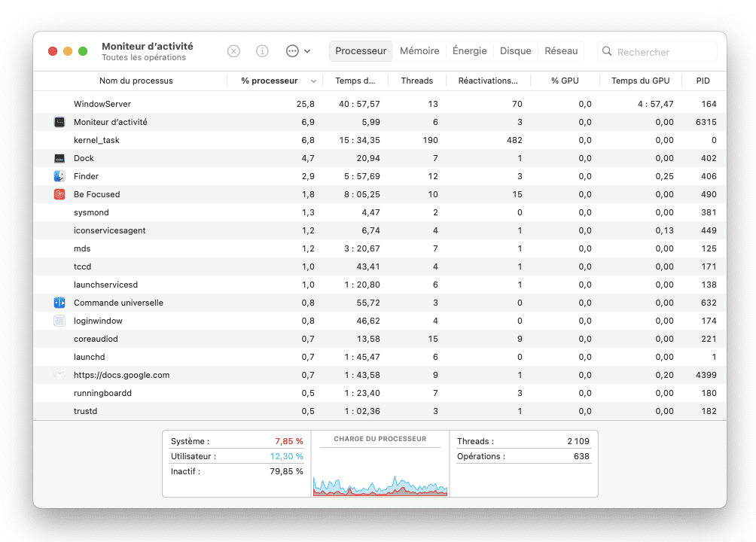The image size is (756, 542).
Task: Click the Dock process icon
Action: [x=59, y=158]
